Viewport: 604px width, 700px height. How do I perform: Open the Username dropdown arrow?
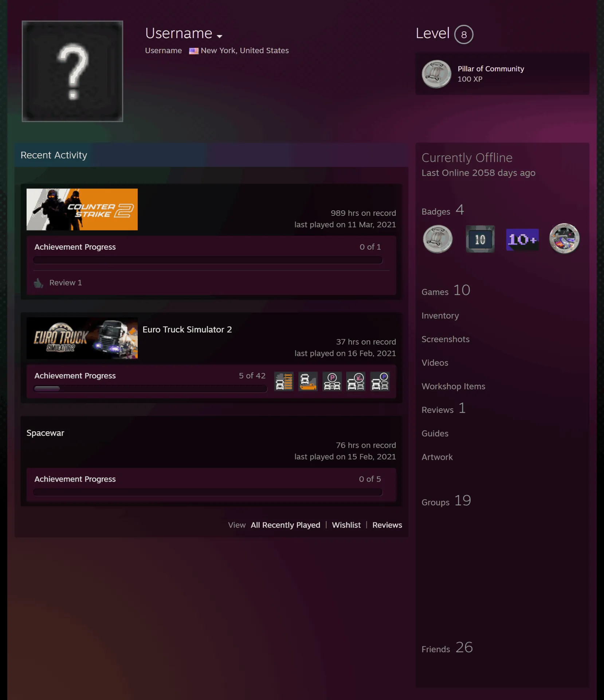click(x=219, y=36)
